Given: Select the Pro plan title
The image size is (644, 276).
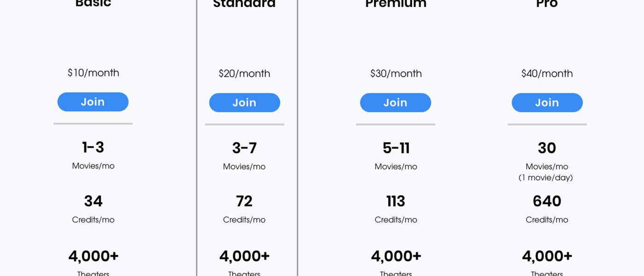Looking at the screenshot, I should (547, 4).
